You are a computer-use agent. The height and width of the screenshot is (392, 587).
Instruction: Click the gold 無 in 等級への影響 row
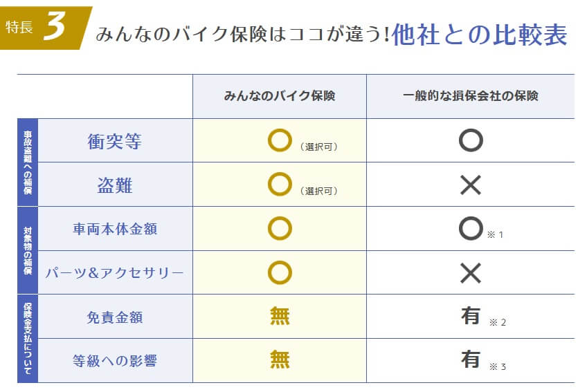click(280, 360)
